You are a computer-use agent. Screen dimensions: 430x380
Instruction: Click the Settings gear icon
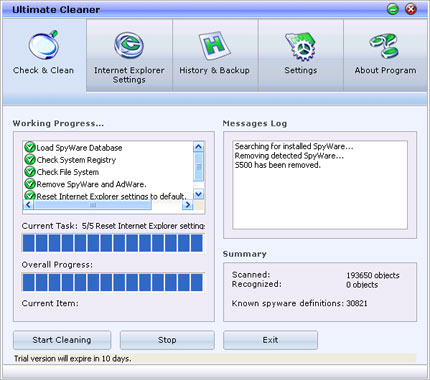tap(301, 46)
